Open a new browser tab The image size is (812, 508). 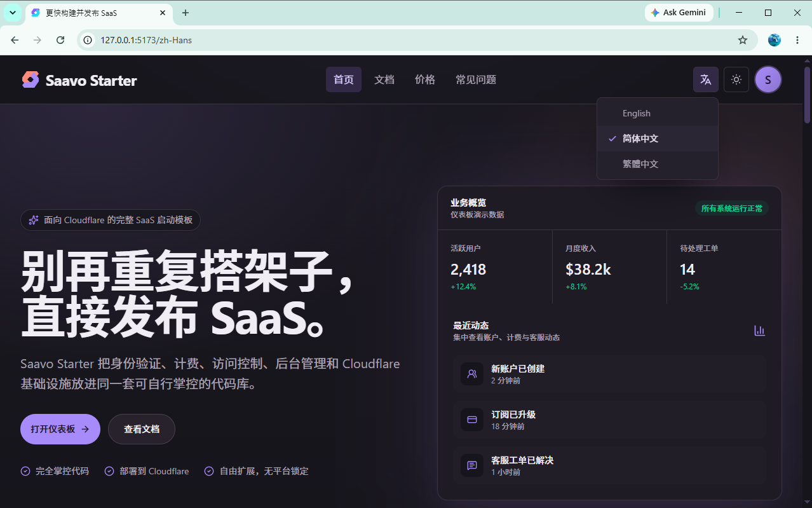(x=186, y=13)
